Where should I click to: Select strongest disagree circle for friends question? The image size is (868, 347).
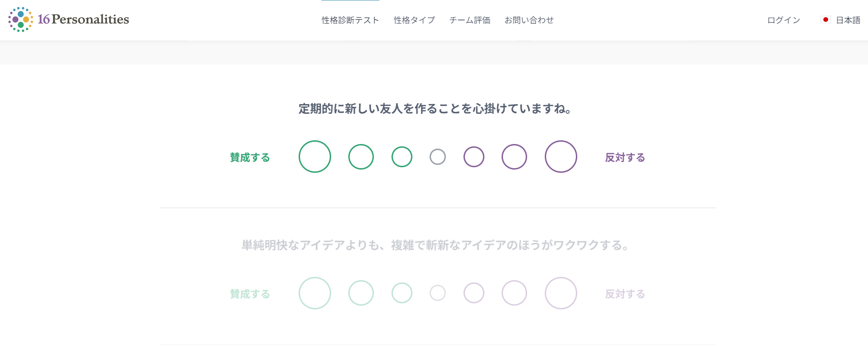[x=561, y=157]
